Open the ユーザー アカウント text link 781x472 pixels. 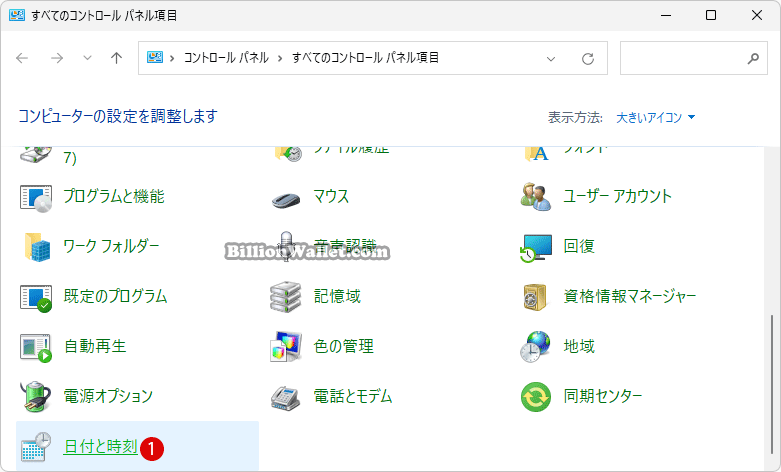pos(618,196)
